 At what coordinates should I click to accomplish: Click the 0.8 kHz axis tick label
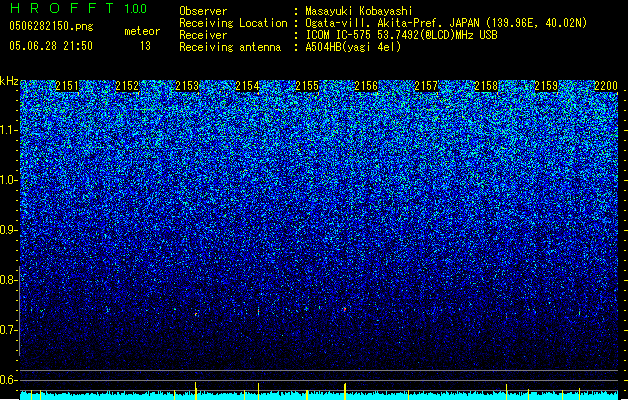coord(7,280)
